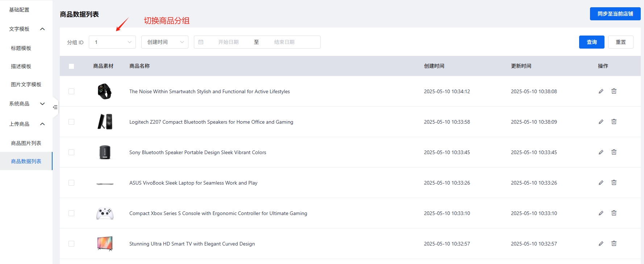The width and height of the screenshot is (644, 264).
Task: Toggle the select-all checkbox in table header
Action: click(71, 66)
